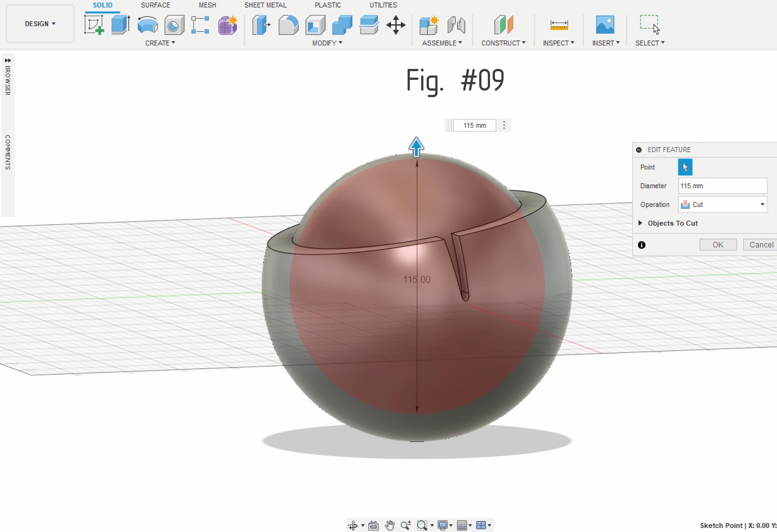Click OK to confirm the edit
The image size is (777, 532).
coord(718,245)
